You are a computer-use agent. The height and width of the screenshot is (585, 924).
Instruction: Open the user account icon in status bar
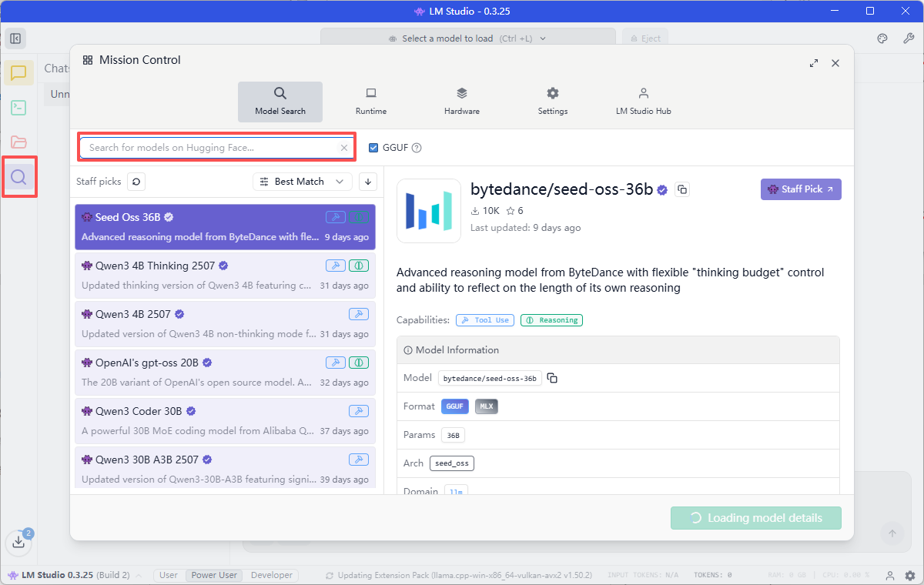click(890, 575)
